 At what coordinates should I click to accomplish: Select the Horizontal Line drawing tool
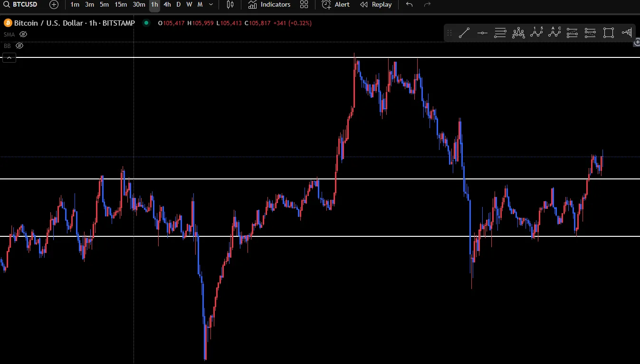482,33
